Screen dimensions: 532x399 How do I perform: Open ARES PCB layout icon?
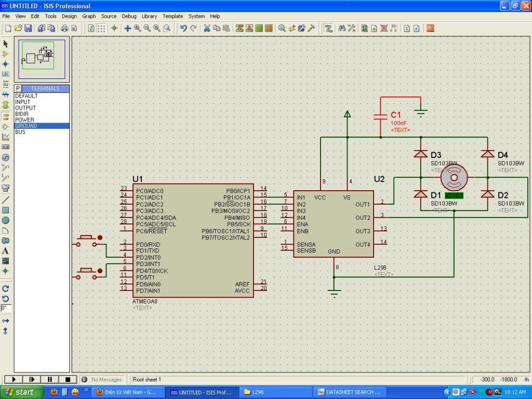pos(430,28)
